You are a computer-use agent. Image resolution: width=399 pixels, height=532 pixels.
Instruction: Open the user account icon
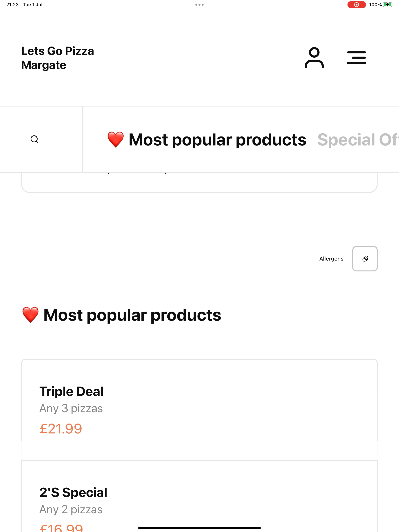(314, 58)
